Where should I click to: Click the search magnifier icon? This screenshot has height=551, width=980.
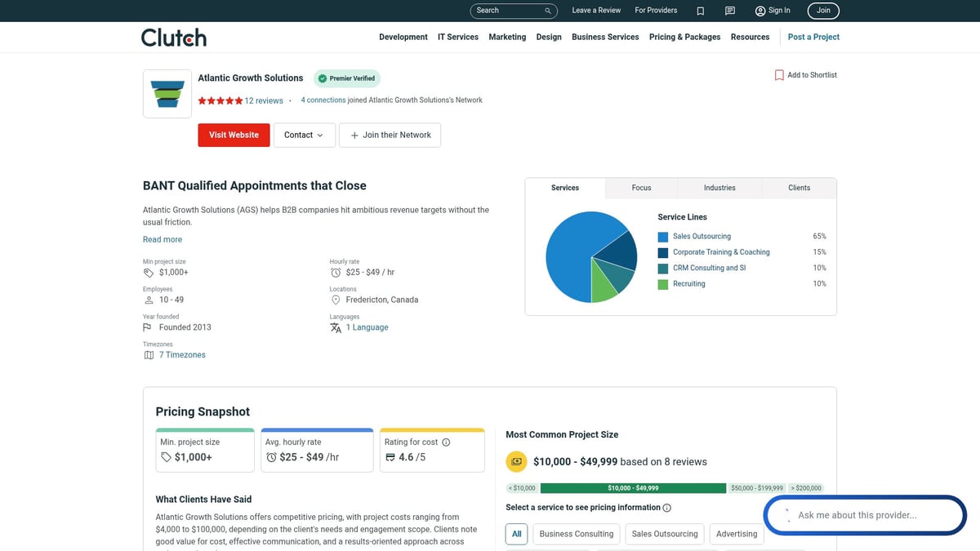click(548, 11)
